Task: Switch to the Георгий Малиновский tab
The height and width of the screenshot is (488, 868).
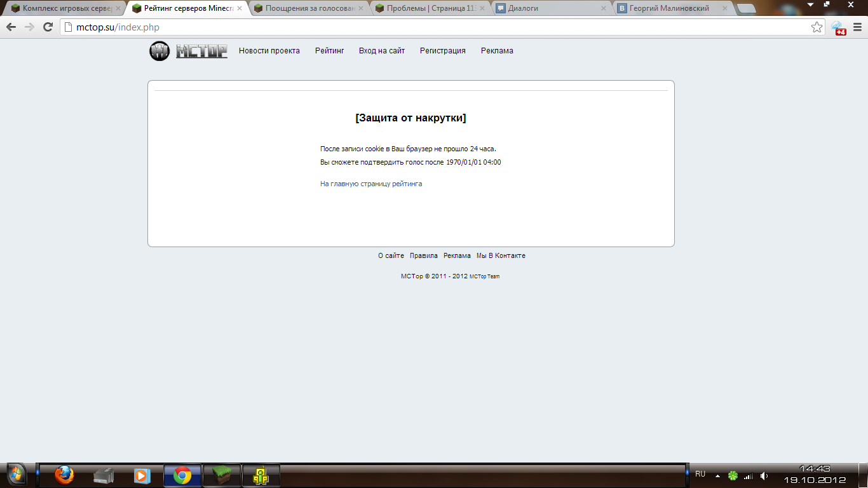Action: coord(669,8)
